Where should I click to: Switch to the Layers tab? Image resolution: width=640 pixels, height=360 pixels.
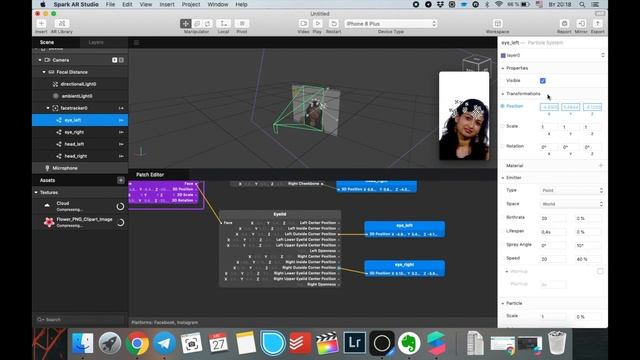coord(96,42)
